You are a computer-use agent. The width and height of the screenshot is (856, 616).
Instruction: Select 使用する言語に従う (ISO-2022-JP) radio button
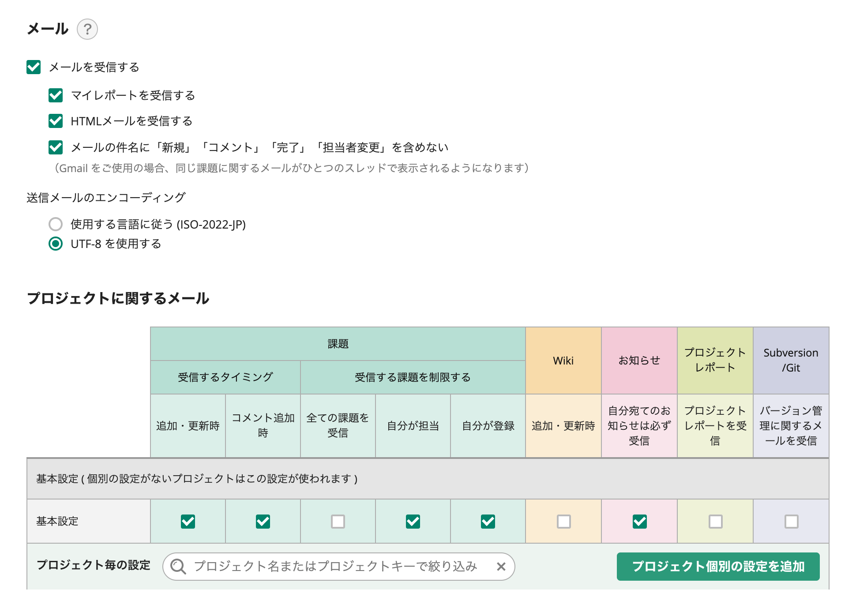pyautogui.click(x=56, y=224)
